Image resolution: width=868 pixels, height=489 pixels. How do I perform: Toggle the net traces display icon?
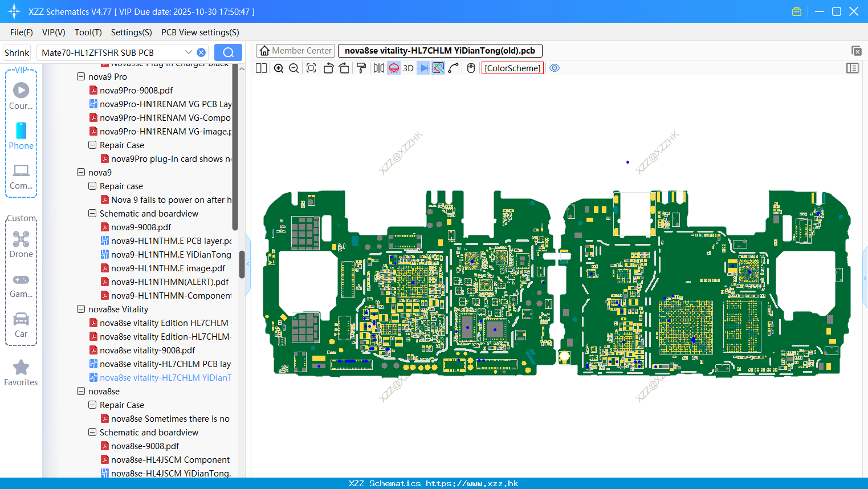click(438, 68)
